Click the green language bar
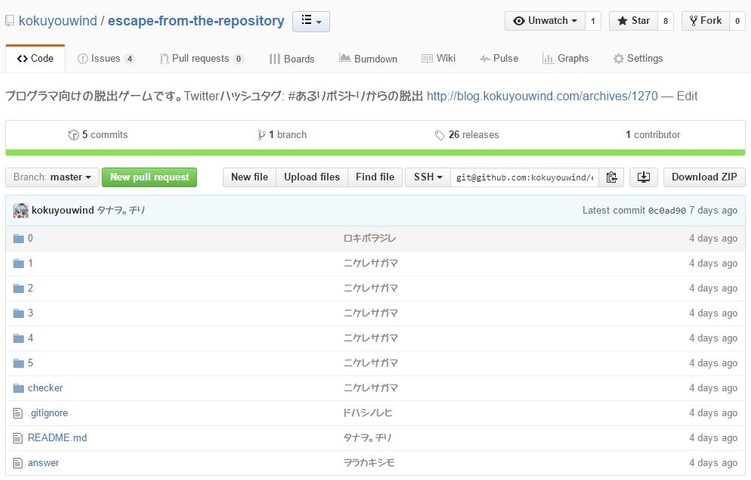The image size is (751, 480). pos(375,152)
